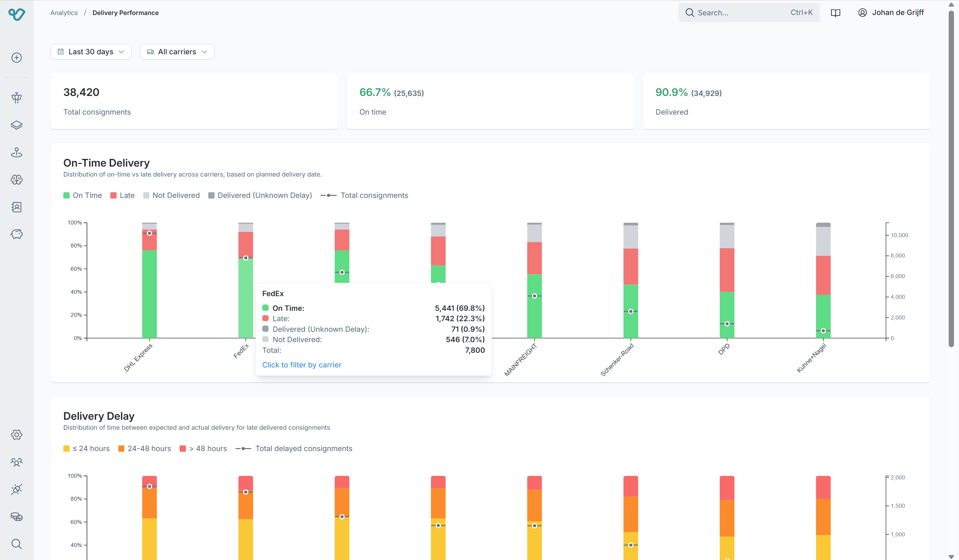959x560 pixels.
Task: Open the address book sidebar icon
Action: point(16,207)
